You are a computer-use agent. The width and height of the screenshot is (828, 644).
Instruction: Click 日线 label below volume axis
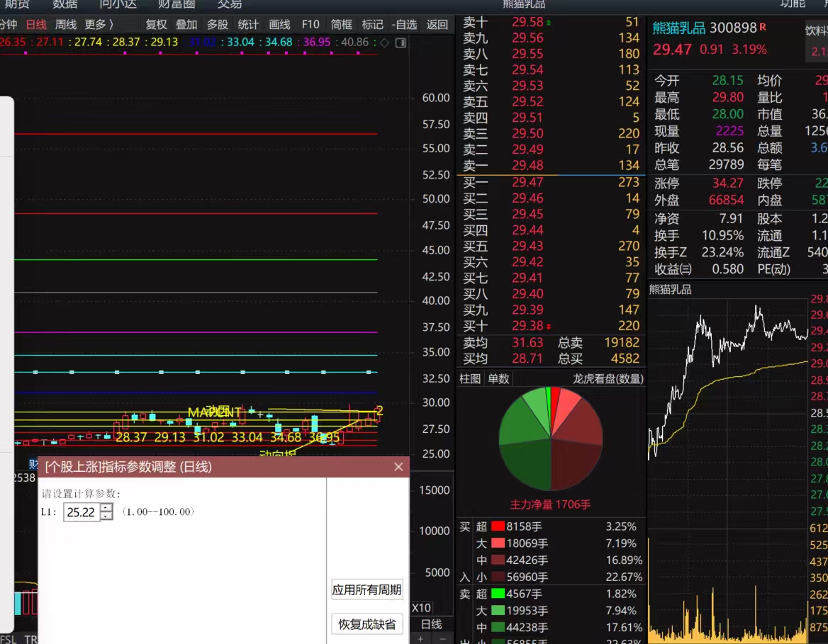432,624
